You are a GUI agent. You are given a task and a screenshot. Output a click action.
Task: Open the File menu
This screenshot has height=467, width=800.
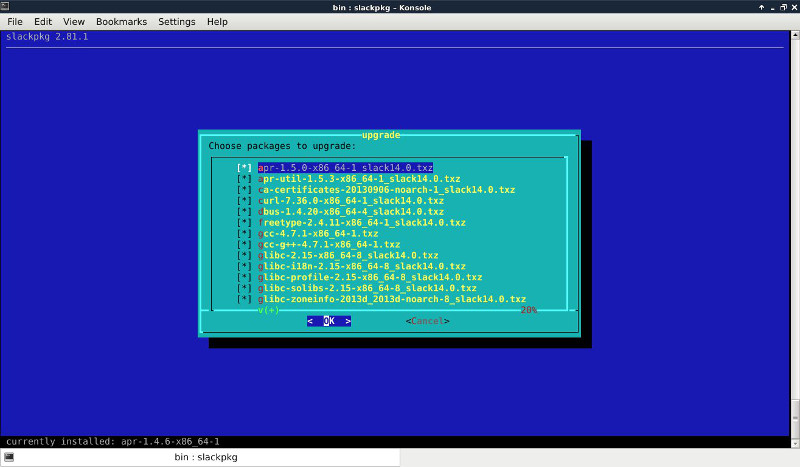point(15,21)
